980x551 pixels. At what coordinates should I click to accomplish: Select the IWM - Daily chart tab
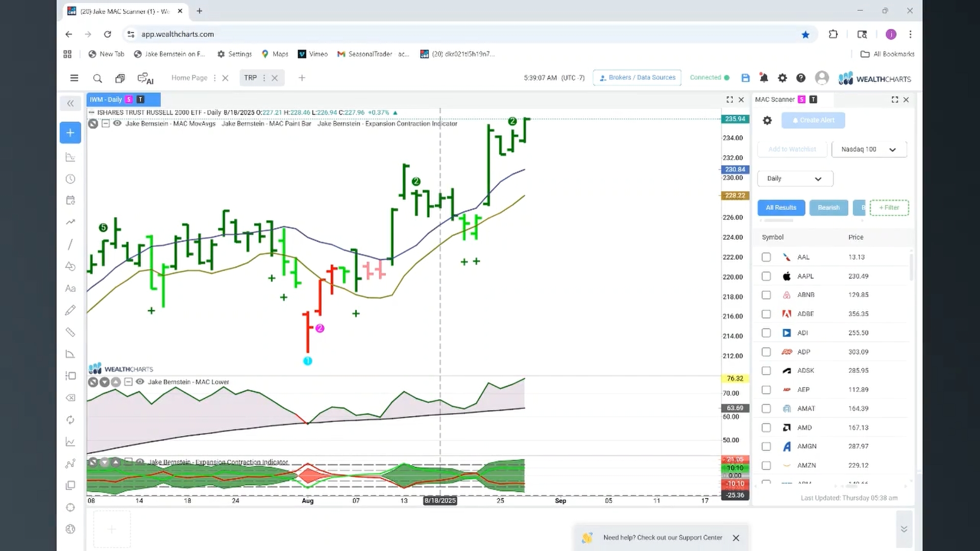click(124, 99)
